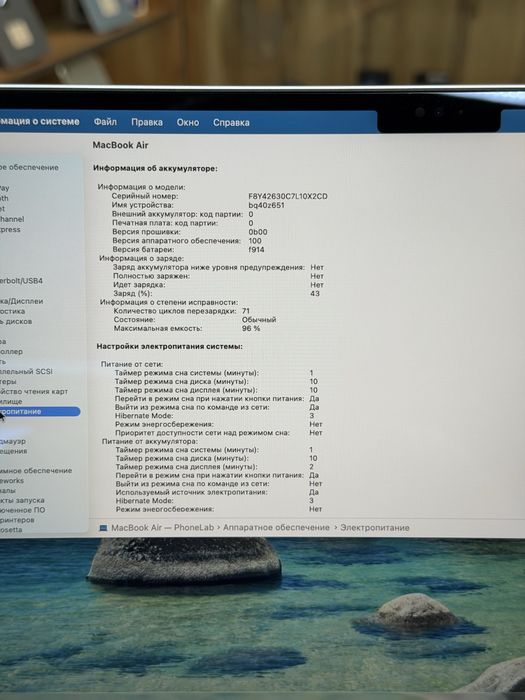Click the 'MacBook Air' heading
The height and width of the screenshot is (700, 525).
click(120, 145)
